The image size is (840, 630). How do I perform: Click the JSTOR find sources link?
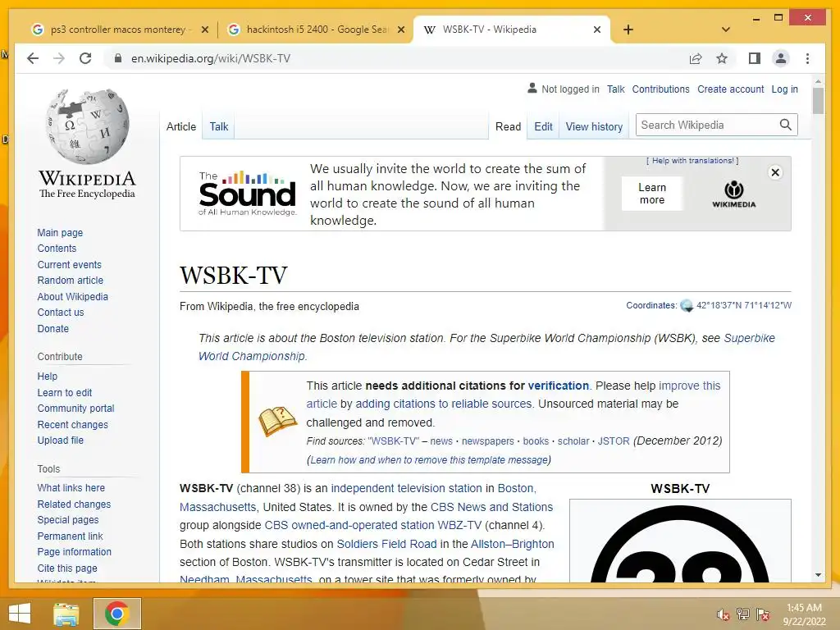coord(614,441)
